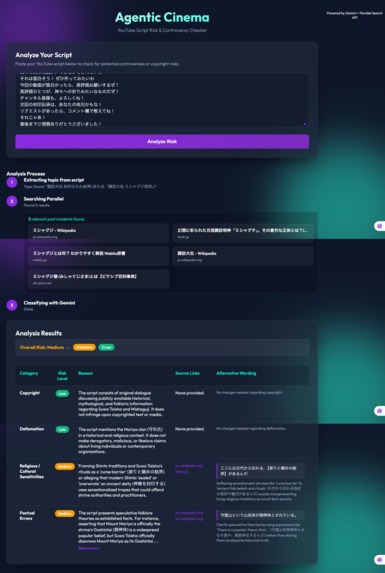Click the Medium badge for Factual Errors
Image resolution: width=385 pixels, height=573 pixels.
coord(65,513)
